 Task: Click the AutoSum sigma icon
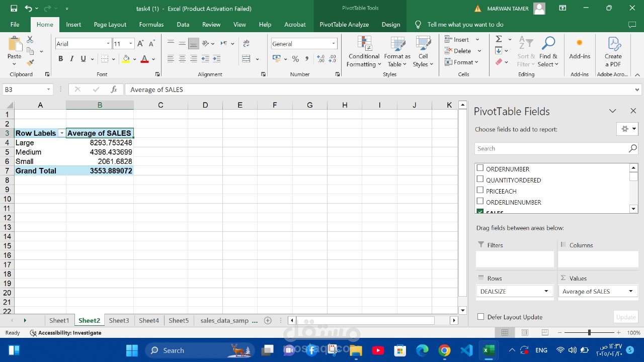point(499,39)
